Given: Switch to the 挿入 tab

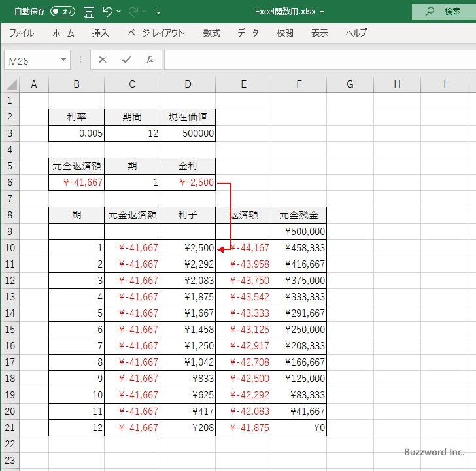Looking at the screenshot, I should tap(100, 33).
